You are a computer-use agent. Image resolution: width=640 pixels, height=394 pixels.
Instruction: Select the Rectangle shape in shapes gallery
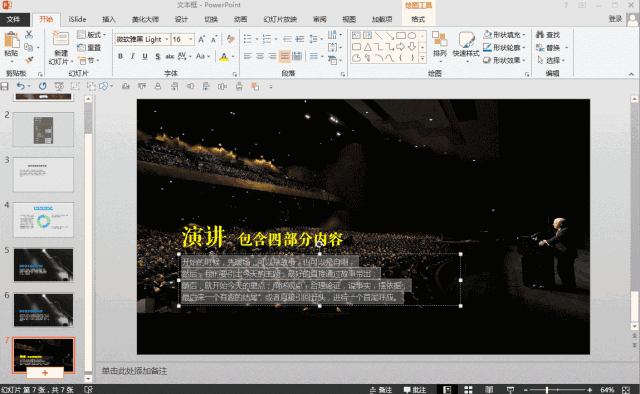(401, 36)
